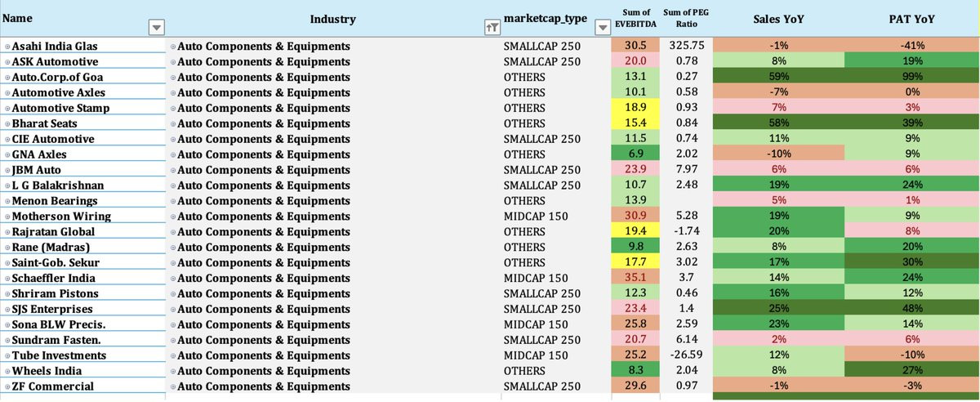This screenshot has height=402, width=980.
Task: Select the Sum of EVEBITDA header
Action: point(635,19)
